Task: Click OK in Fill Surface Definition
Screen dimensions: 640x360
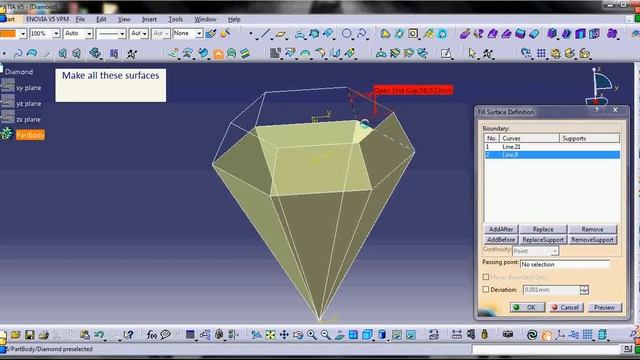Action: (527, 307)
